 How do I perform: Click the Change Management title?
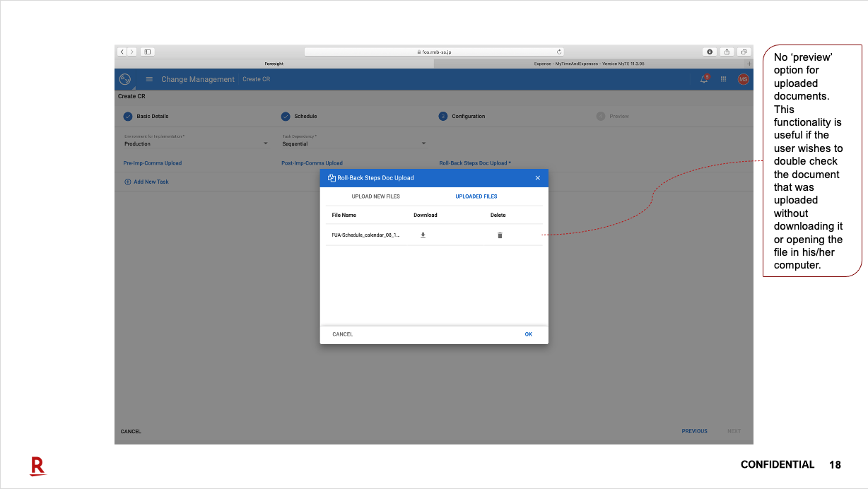(x=198, y=79)
